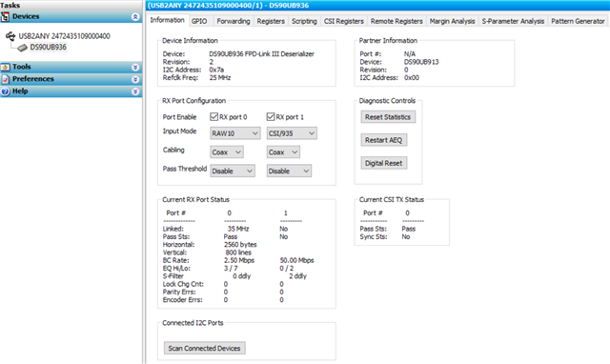Click the Tools panel header label
Viewport: 610px width, 364px height.
click(x=21, y=67)
